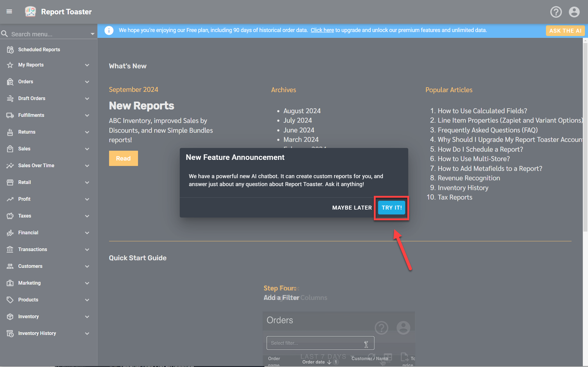Click the user account profile icon
The width and height of the screenshot is (588, 367).
tap(574, 12)
